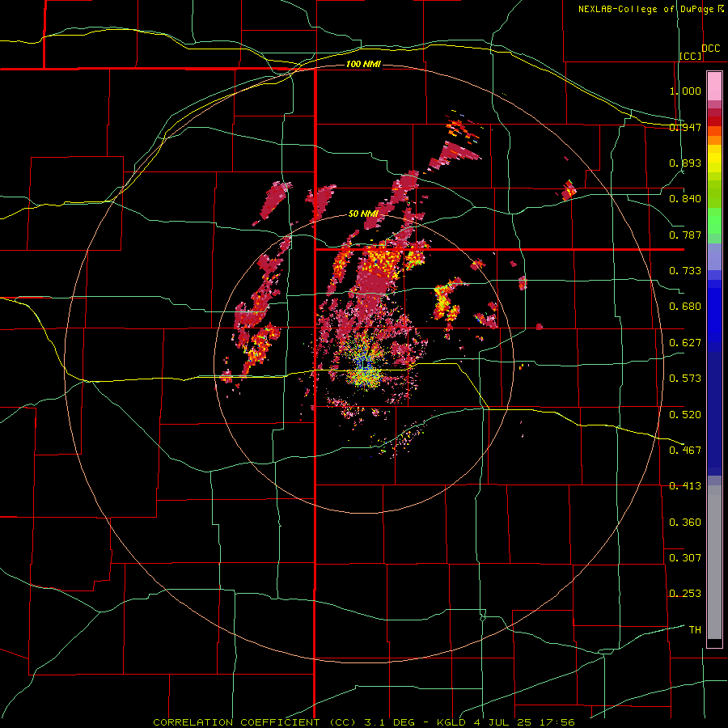The image size is (728, 728).
Task: Click the 0.893 scale value
Action: point(685,163)
